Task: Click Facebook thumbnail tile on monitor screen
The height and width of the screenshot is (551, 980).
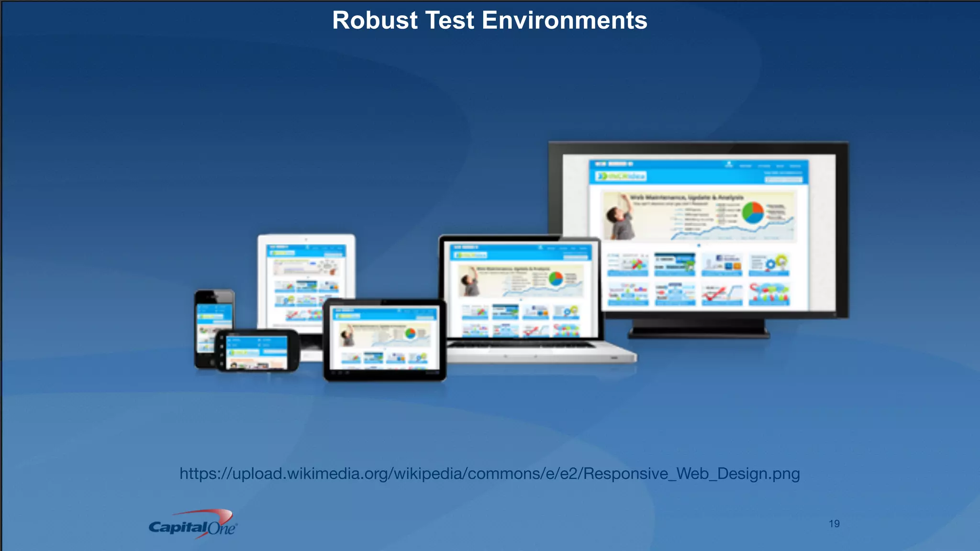Action: (x=722, y=265)
